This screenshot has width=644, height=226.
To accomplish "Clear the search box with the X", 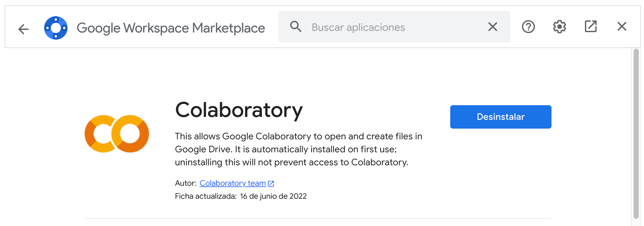I will 493,27.
